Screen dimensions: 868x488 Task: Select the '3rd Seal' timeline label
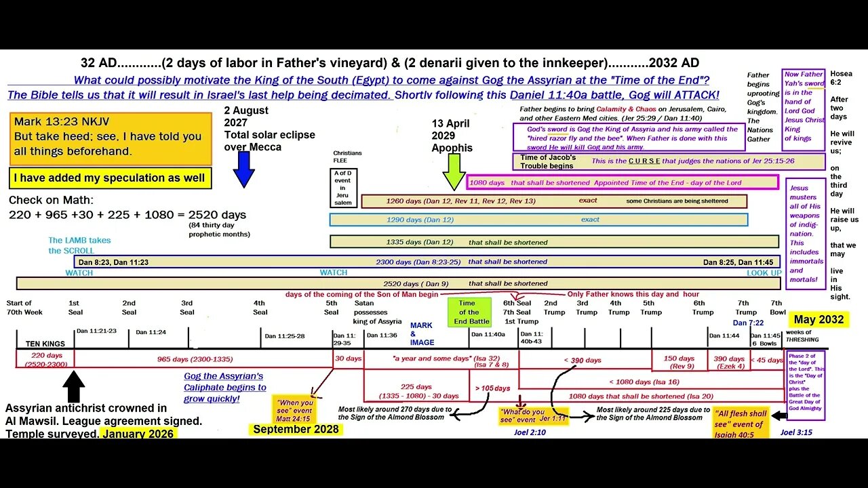(186, 308)
